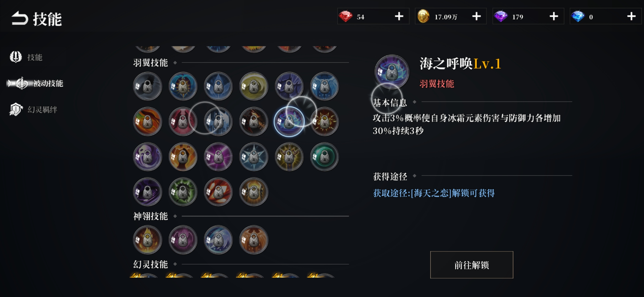
Task: Select the locked purple ghost skull skill
Action: click(148, 157)
